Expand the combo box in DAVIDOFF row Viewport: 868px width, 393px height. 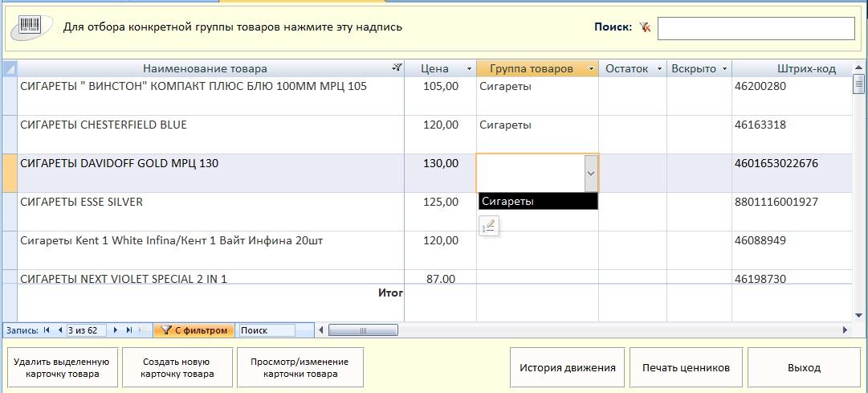coord(591,173)
